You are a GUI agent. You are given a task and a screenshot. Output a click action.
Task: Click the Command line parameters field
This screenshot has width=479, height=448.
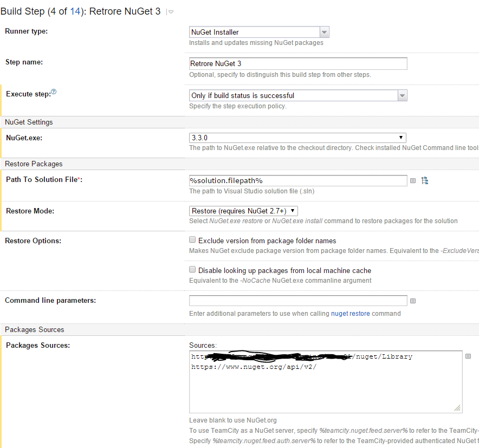coord(298,301)
